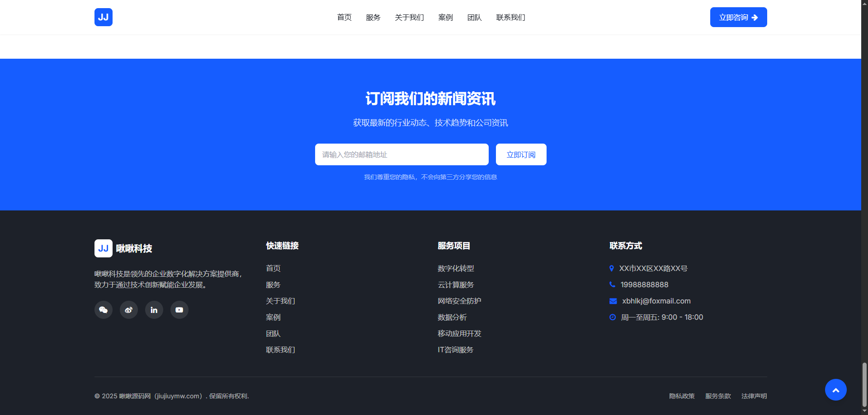The image size is (868, 415).
Task: Click footer quick link 联系我们
Action: pos(281,350)
